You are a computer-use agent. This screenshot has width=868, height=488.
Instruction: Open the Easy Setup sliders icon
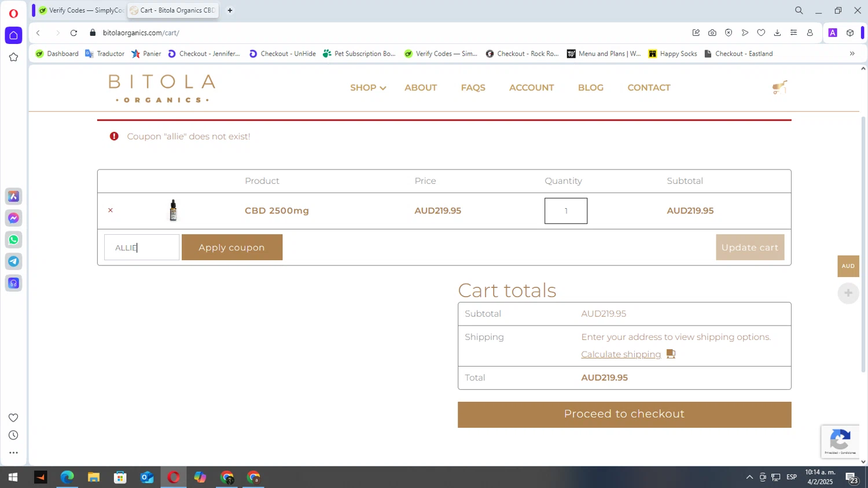(x=793, y=33)
